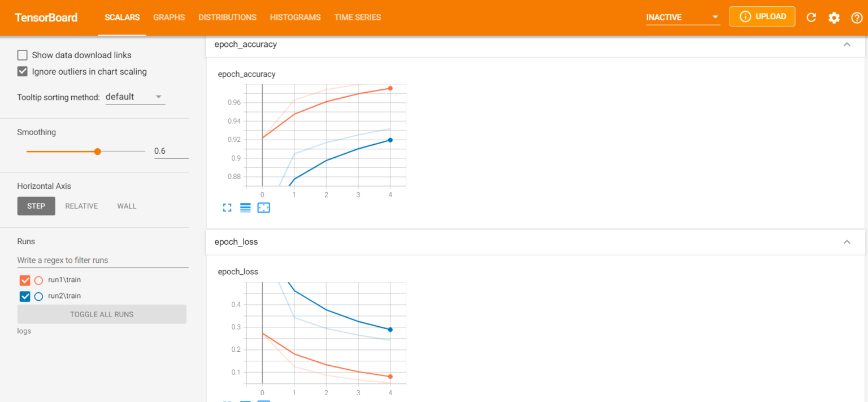This screenshot has width=868, height=402.
Task: Refresh the TensorBoard data
Action: (x=811, y=18)
